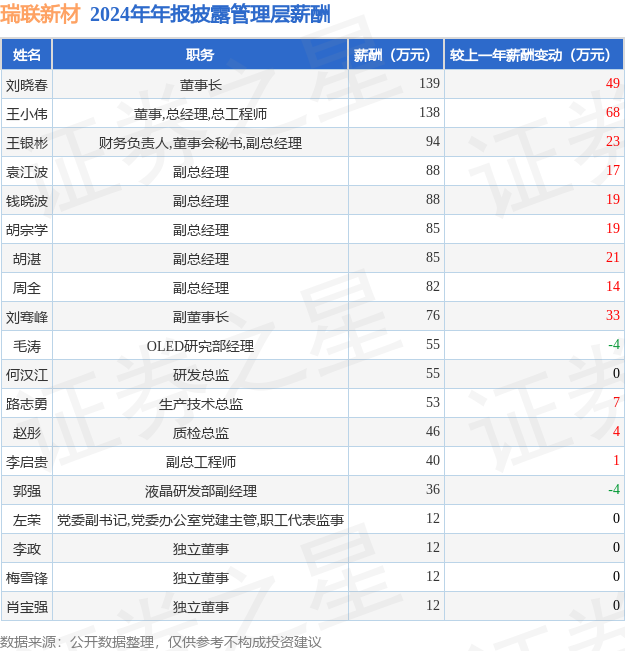Click the salary value 139
The image size is (625, 651).
tap(429, 83)
